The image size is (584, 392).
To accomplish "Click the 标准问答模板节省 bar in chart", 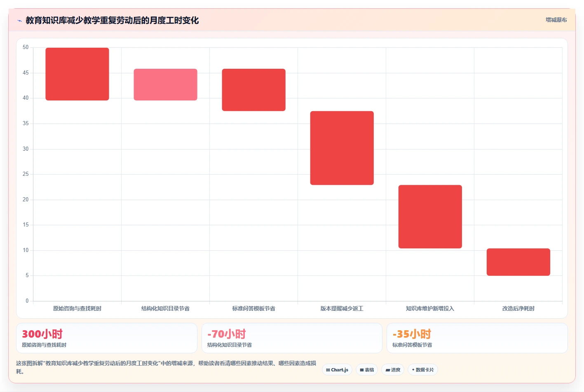I will coord(253,90).
